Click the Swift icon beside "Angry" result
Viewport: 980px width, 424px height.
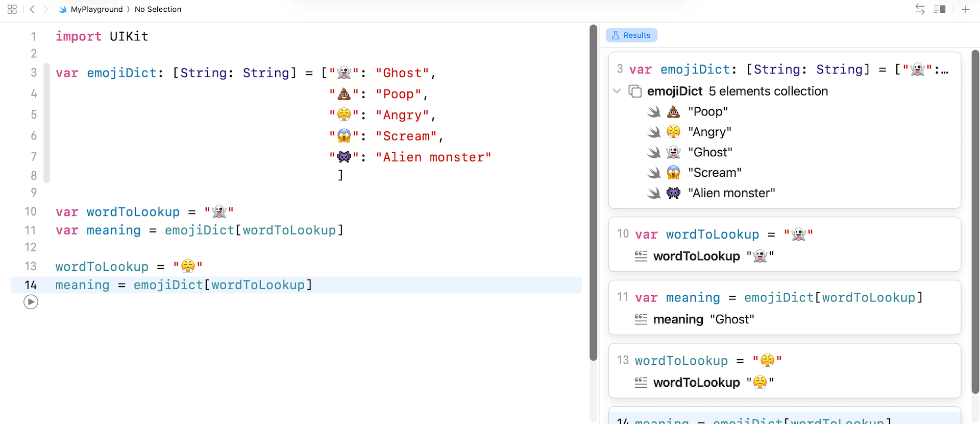tap(654, 132)
